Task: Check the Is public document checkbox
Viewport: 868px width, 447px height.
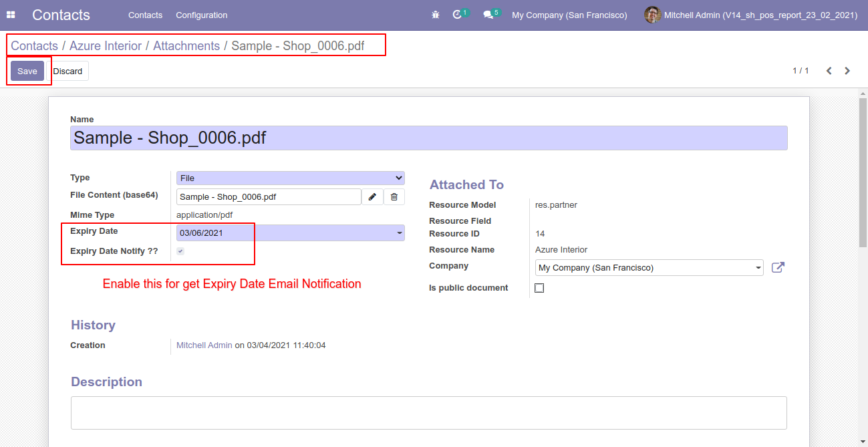Action: [539, 288]
